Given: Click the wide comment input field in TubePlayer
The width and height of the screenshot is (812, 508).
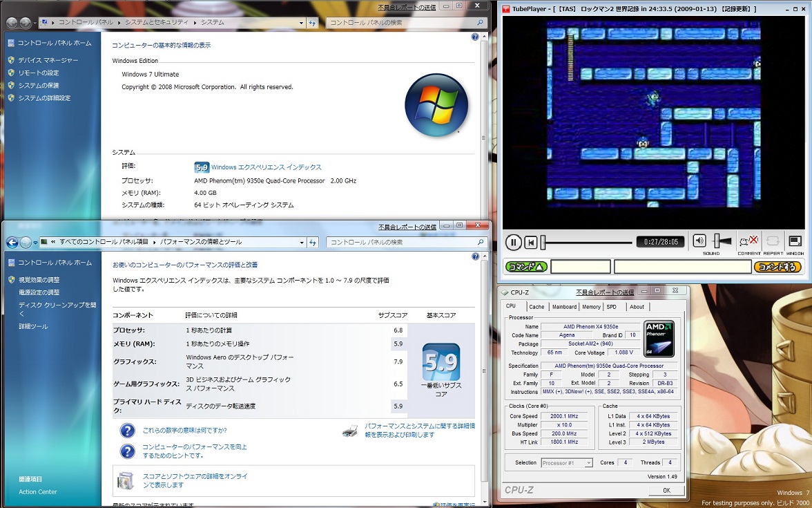Looking at the screenshot, I should [x=682, y=267].
